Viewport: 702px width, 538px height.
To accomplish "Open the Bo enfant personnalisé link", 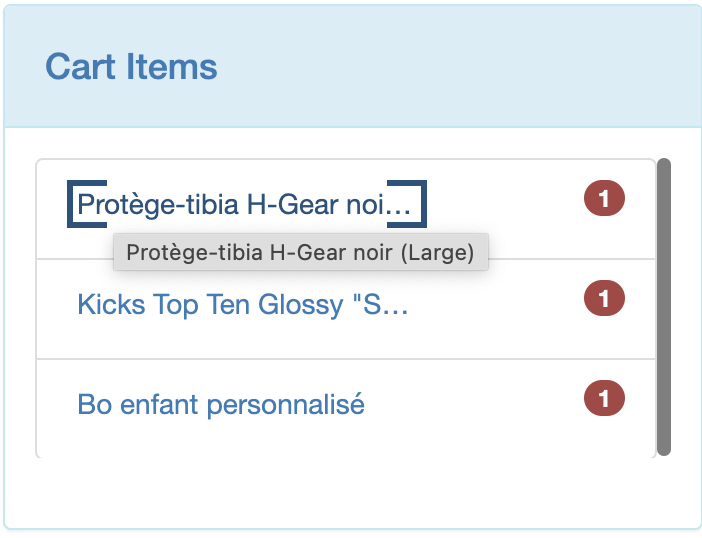I will tap(220, 405).
